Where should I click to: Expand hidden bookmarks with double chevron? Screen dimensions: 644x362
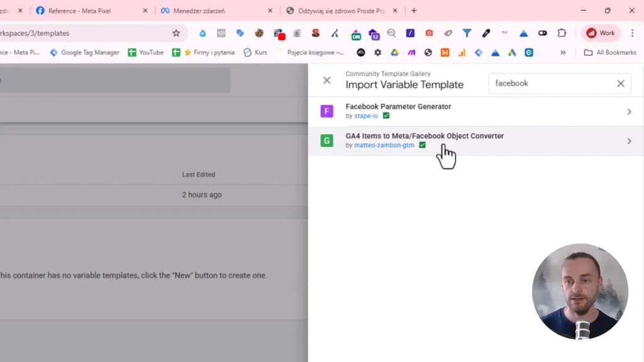[563, 53]
